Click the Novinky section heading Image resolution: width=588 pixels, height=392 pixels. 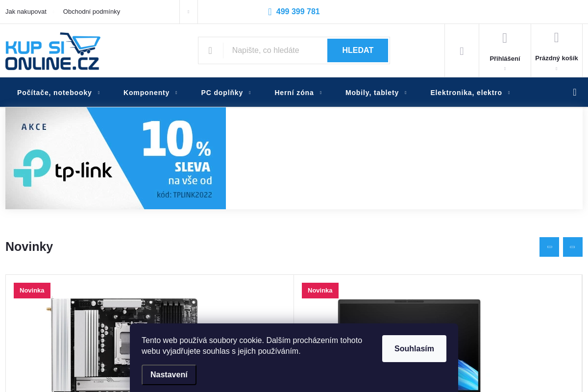29,246
